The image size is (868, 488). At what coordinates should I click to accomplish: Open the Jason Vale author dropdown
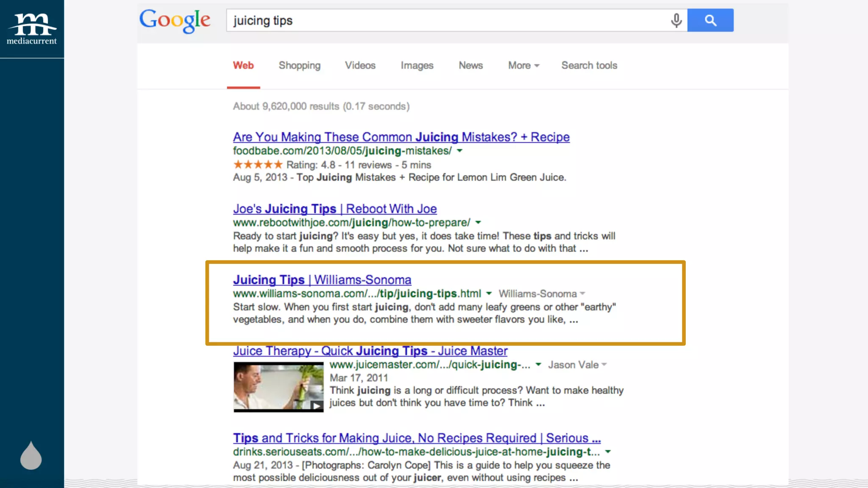coord(604,365)
